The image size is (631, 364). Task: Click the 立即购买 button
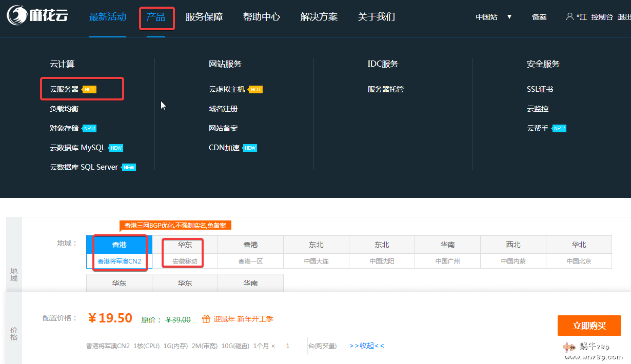point(589,326)
